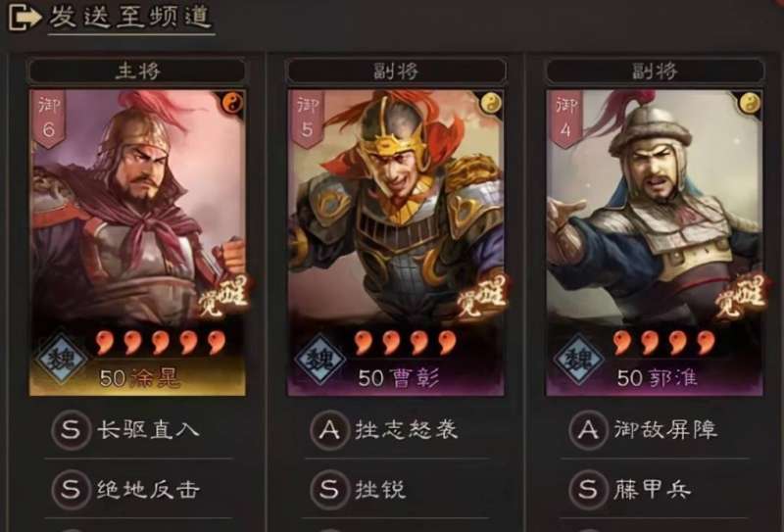Click the send-to-channel arrow icon
The image size is (784, 532).
pyautogui.click(x=24, y=17)
